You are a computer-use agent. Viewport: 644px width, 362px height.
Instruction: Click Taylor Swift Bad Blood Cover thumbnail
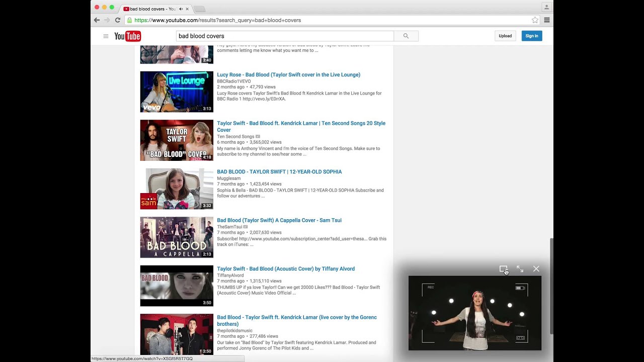click(x=177, y=140)
